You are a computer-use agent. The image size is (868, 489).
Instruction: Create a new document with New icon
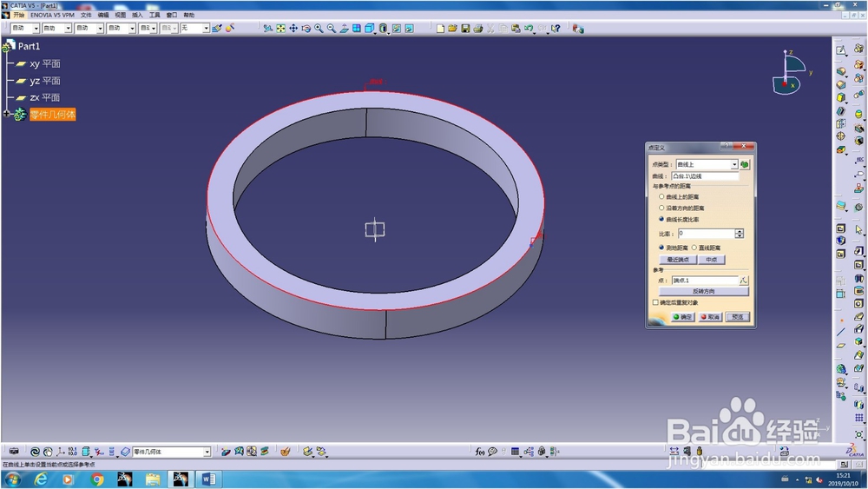pyautogui.click(x=440, y=29)
